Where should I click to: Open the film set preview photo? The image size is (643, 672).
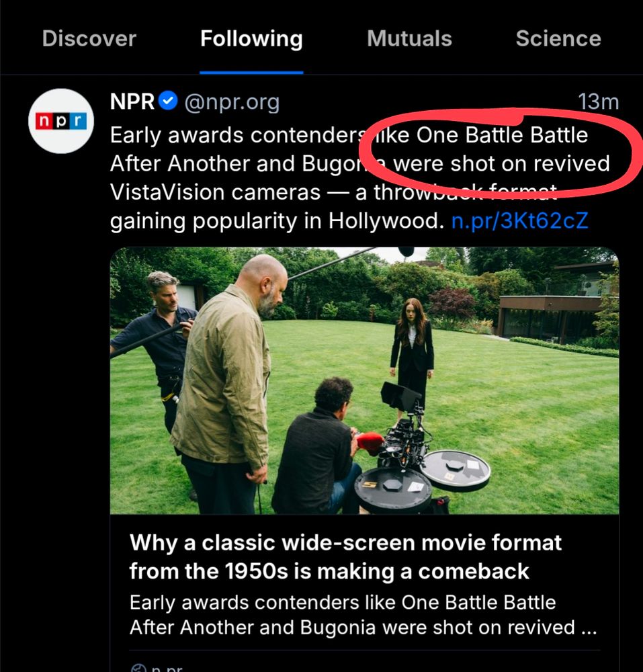364,380
